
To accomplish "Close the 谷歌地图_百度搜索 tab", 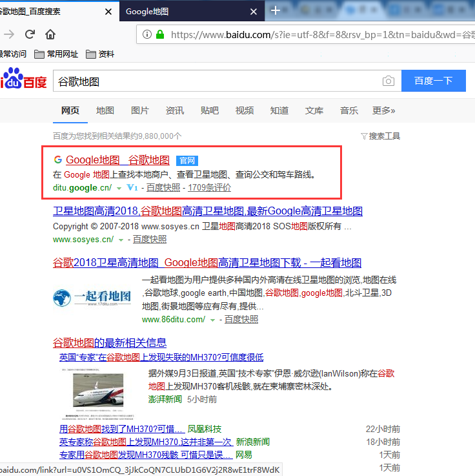I will tap(108, 11).
